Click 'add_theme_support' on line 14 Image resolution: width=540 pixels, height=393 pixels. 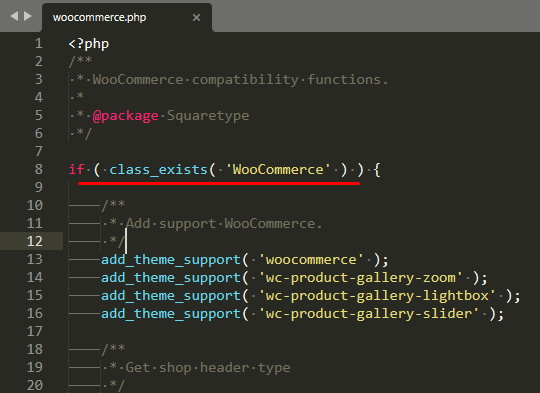pyautogui.click(x=171, y=278)
